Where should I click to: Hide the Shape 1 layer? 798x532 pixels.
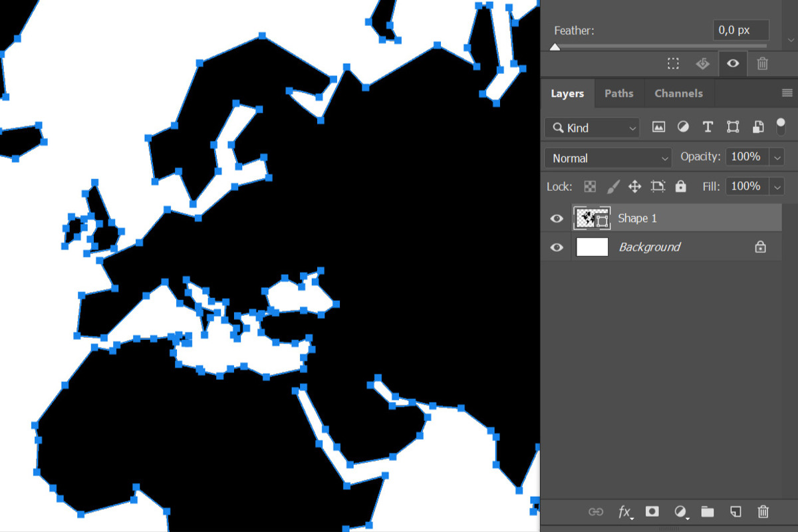coord(557,218)
